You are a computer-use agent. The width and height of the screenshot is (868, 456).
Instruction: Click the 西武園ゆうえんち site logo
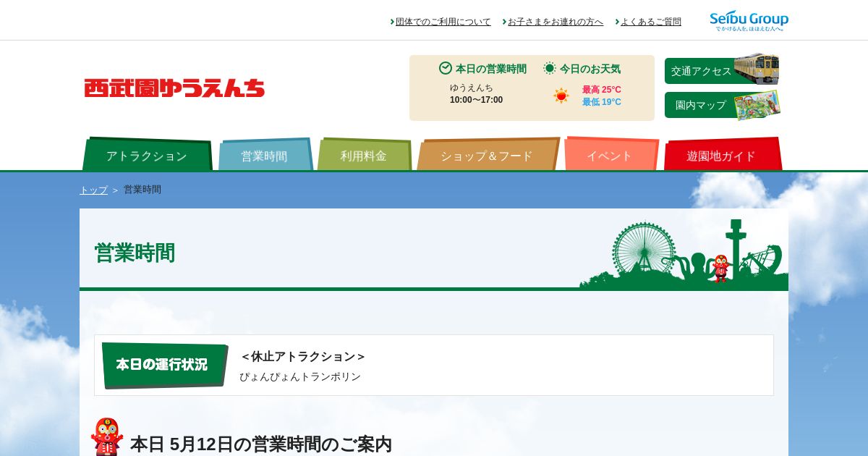[x=174, y=88]
